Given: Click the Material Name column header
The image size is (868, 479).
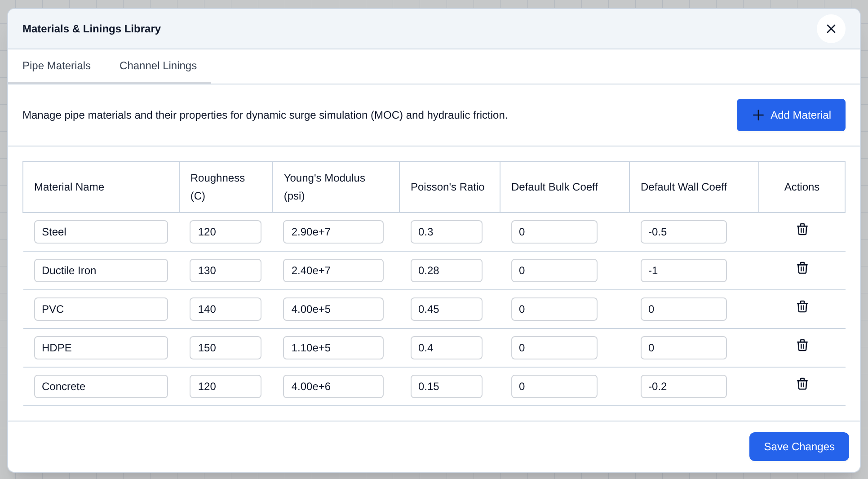Looking at the screenshot, I should click(101, 187).
